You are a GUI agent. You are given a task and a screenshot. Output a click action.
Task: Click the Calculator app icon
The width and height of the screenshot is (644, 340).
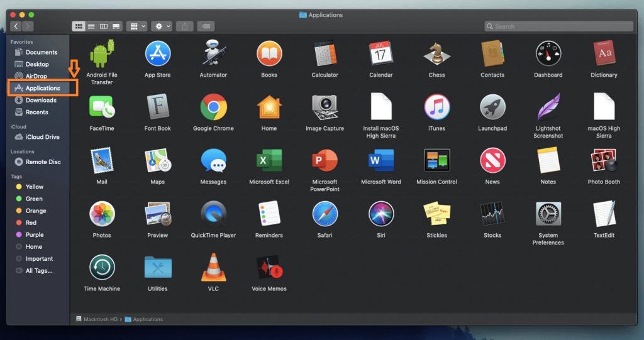coord(325,54)
